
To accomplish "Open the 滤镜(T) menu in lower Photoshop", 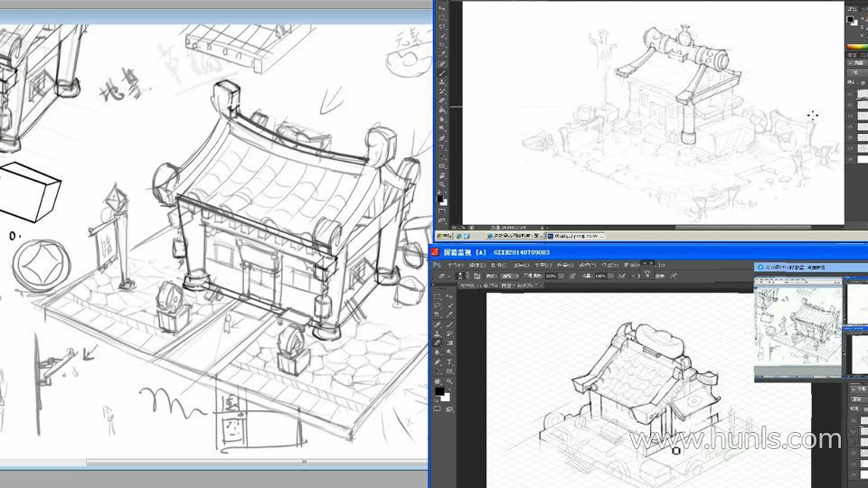I will tap(587, 265).
